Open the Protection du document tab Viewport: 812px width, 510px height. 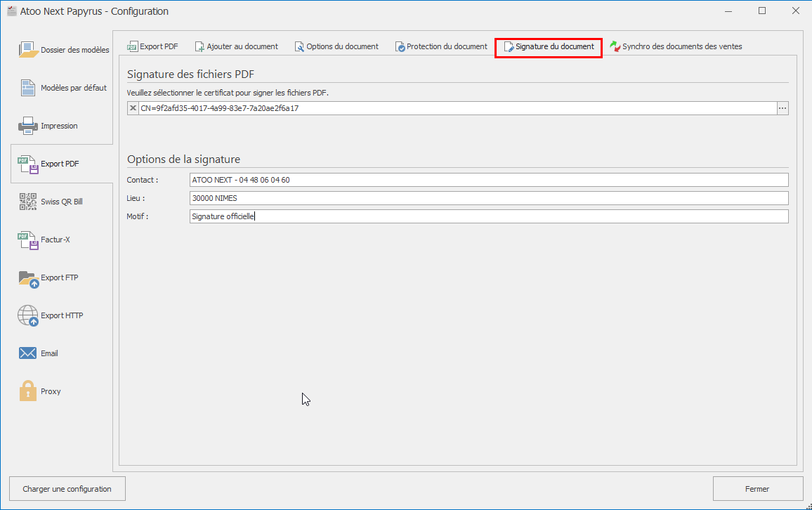pos(441,46)
